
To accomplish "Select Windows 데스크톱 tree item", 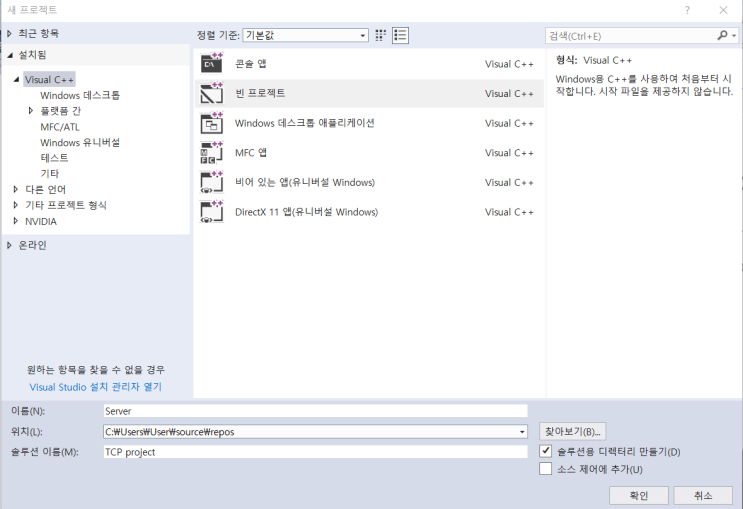I will (x=80, y=95).
